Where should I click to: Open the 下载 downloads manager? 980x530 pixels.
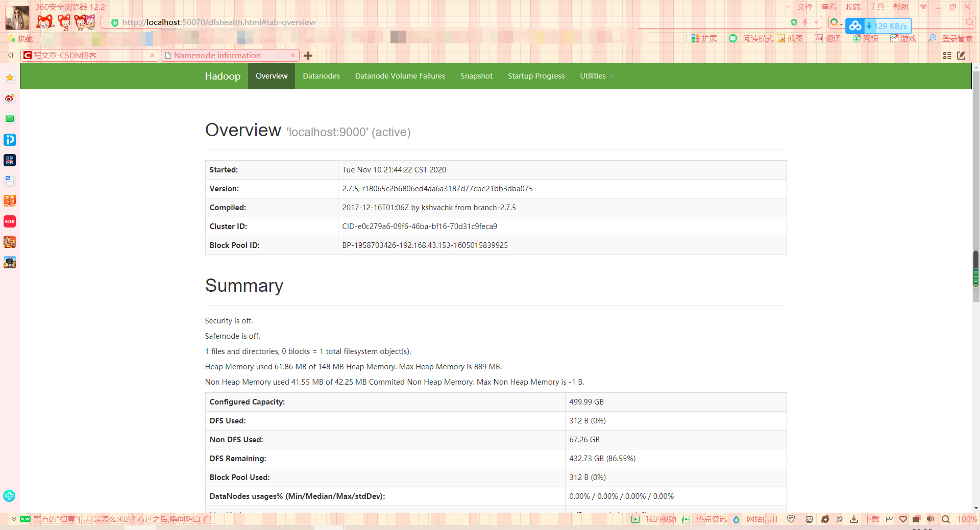click(x=865, y=519)
